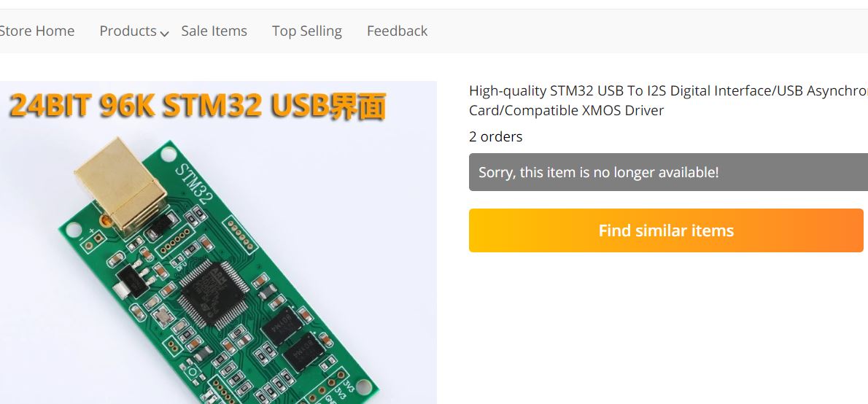This screenshot has height=404, width=868.
Task: Click the product title text
Action: [668, 100]
